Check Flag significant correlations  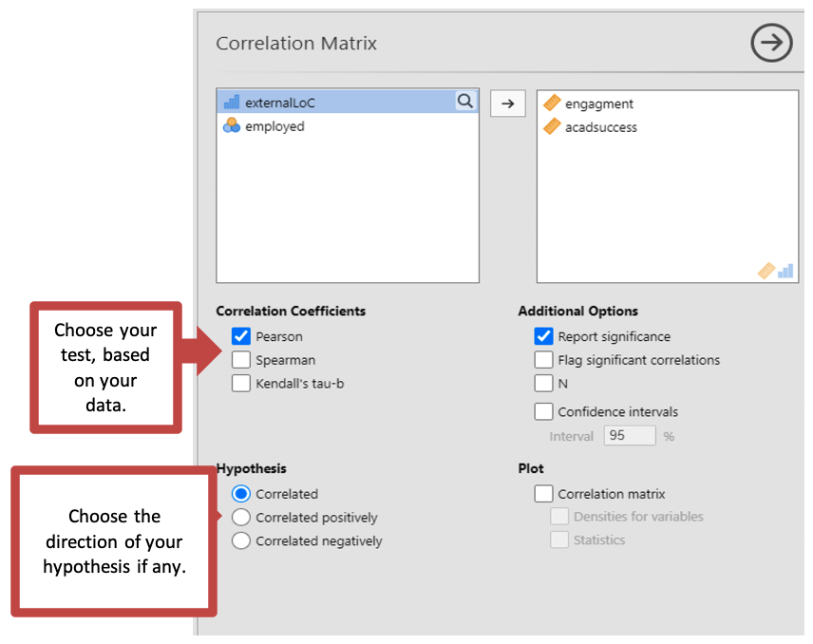click(x=543, y=360)
